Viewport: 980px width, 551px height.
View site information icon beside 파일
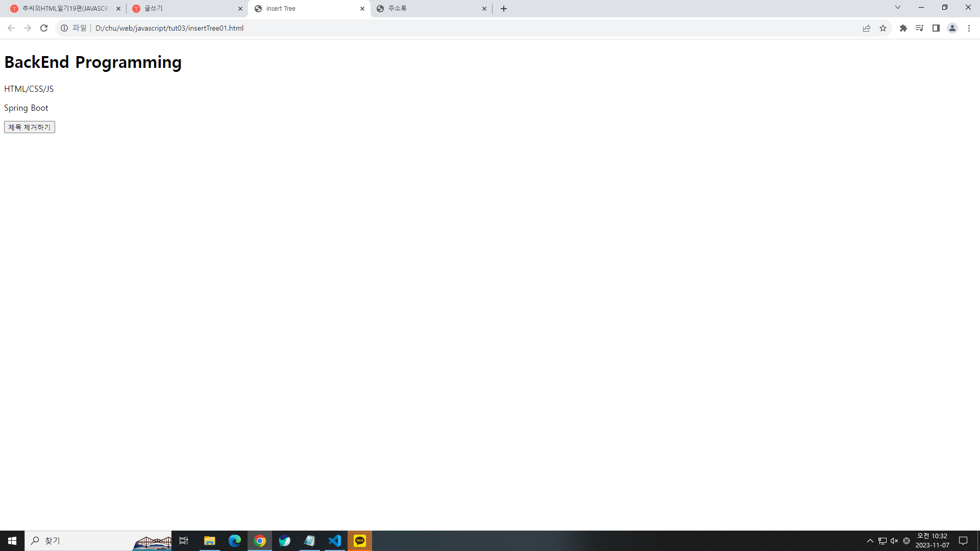[64, 28]
